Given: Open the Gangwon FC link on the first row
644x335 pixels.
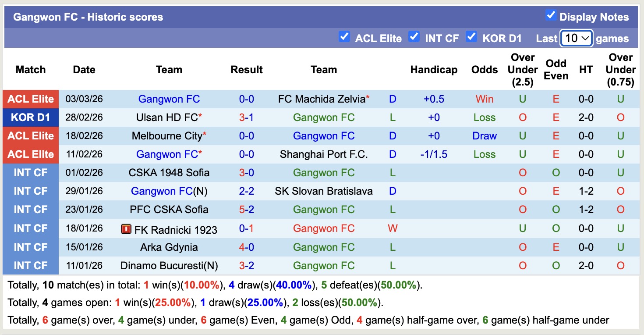Looking at the screenshot, I should pyautogui.click(x=169, y=99).
